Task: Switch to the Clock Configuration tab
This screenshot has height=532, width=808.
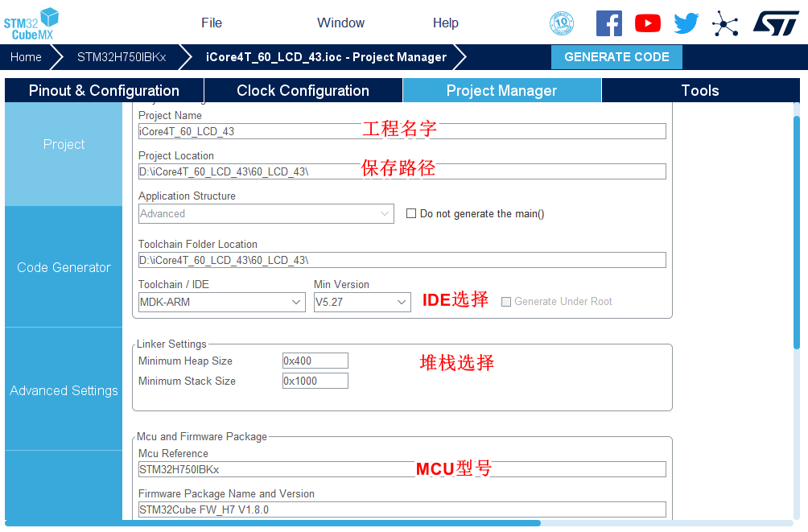Action: [303, 91]
